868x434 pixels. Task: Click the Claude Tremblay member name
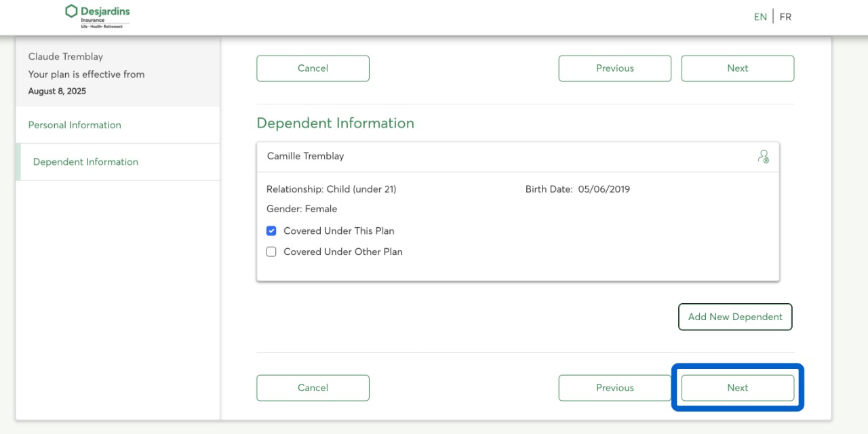click(x=66, y=57)
